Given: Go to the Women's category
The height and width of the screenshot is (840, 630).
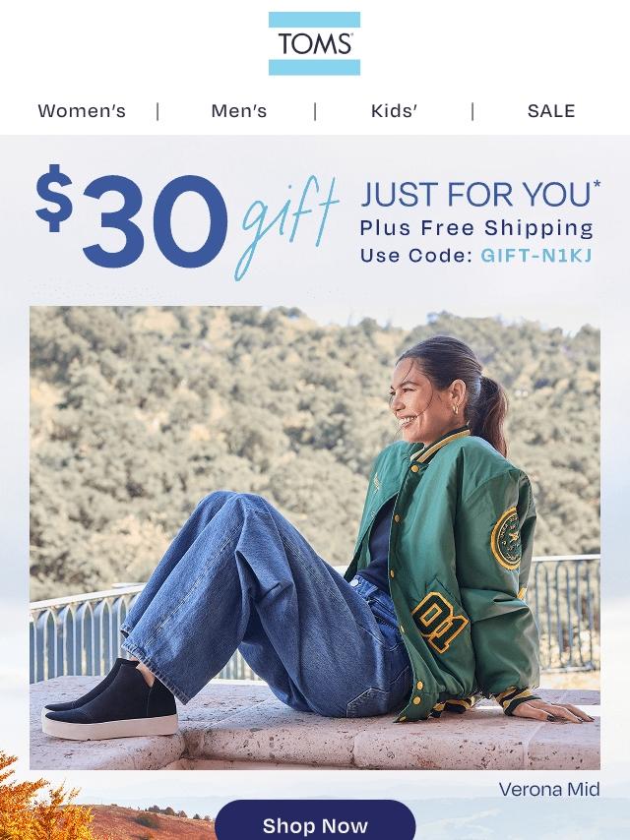Looking at the screenshot, I should [x=82, y=111].
